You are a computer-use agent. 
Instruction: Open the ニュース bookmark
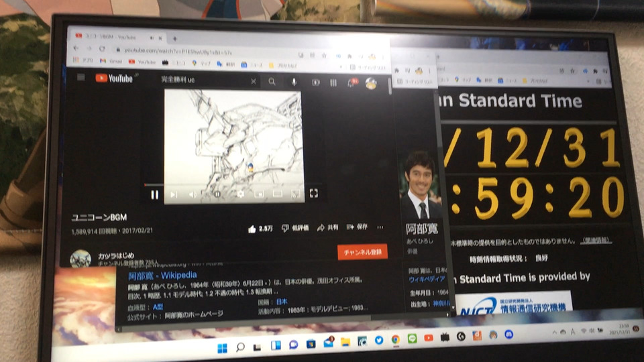(252, 65)
